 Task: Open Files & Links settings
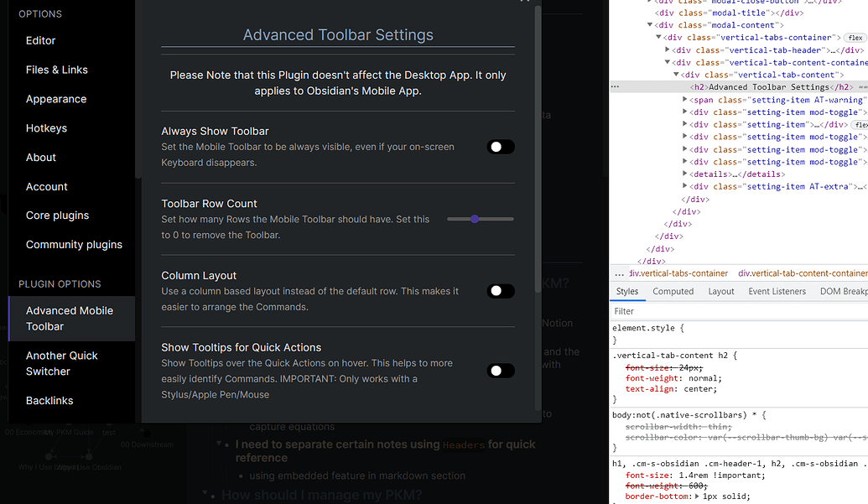(x=56, y=70)
